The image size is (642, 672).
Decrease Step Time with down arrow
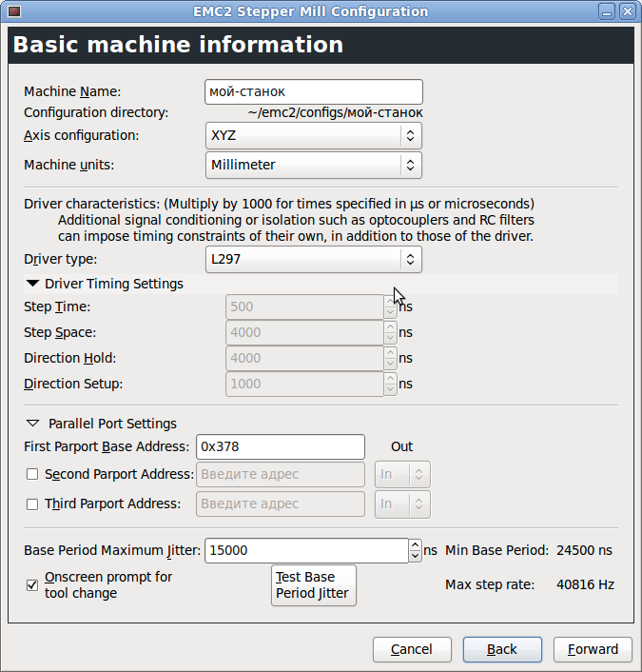(390, 313)
